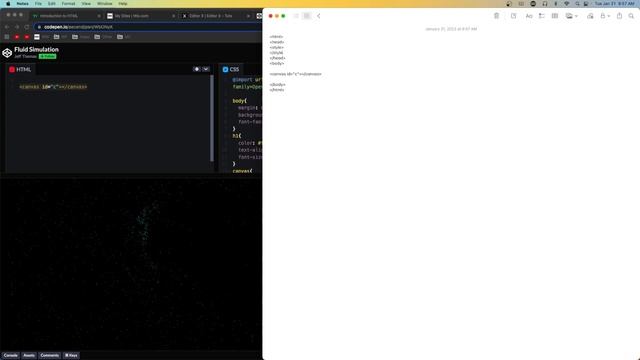The image size is (640, 360).
Task: Open the text format Aa menu in Notes
Action: pyautogui.click(x=529, y=16)
